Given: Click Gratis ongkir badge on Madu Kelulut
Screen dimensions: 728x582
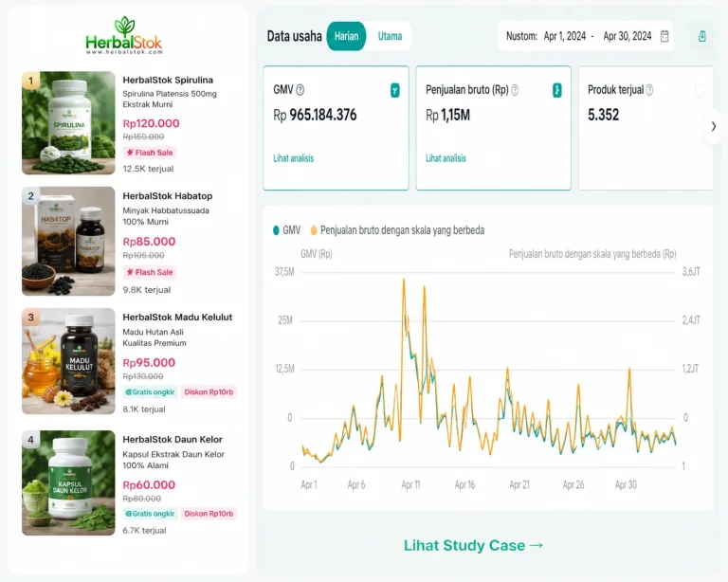Looking at the screenshot, I should 150,392.
